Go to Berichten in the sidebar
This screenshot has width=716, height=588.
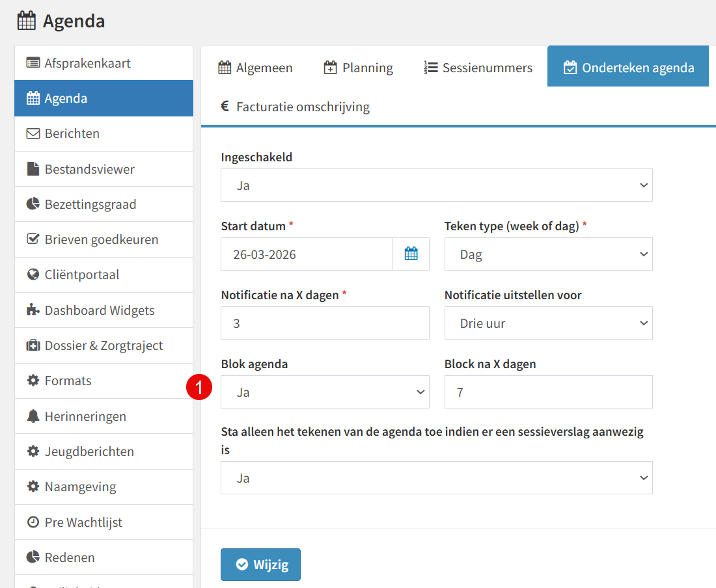(x=103, y=133)
